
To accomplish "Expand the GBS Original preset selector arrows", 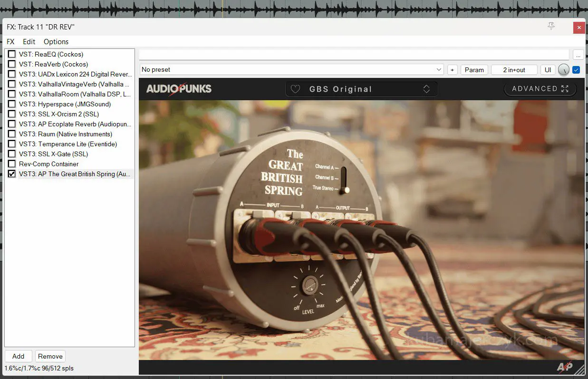I will 426,89.
